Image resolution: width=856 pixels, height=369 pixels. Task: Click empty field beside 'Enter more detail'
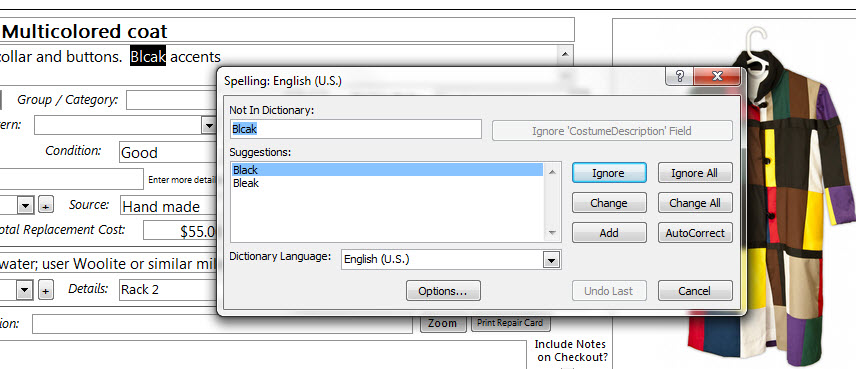(72, 178)
